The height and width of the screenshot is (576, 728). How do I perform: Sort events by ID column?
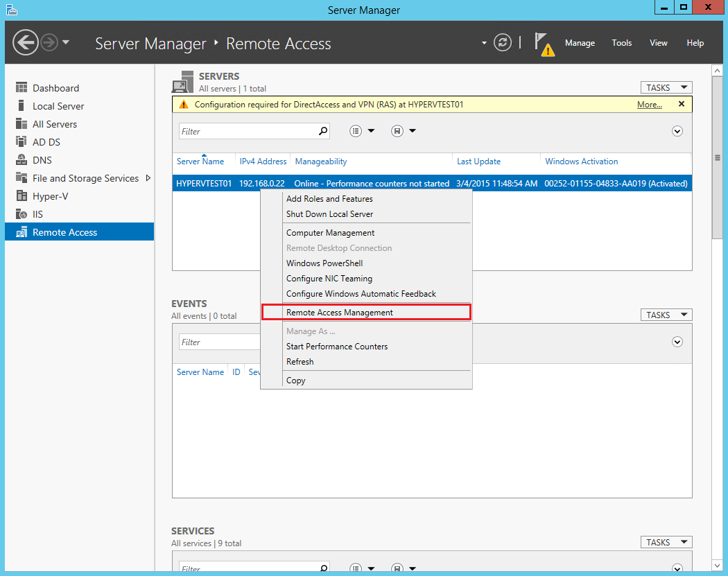[236, 372]
